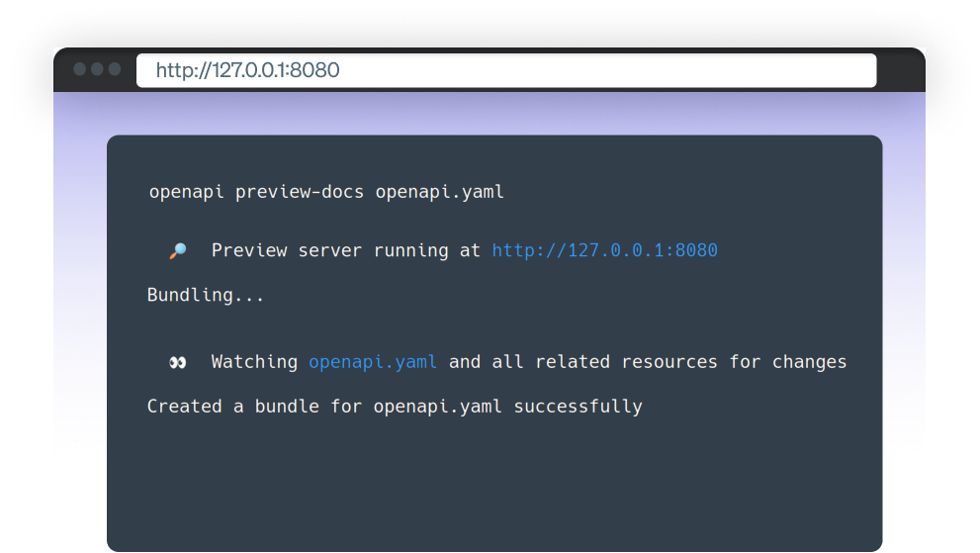Focus the browser address bar

point(505,70)
